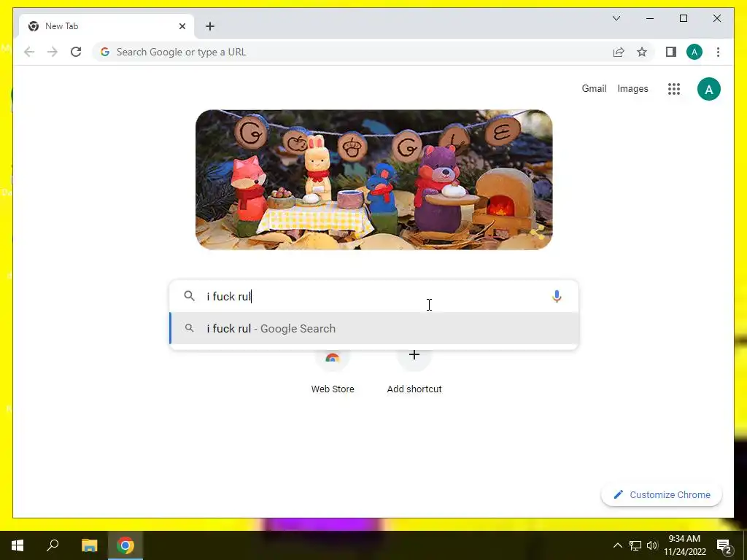Open a new tab with the plus button
This screenshot has height=560, width=747.
[x=210, y=26]
